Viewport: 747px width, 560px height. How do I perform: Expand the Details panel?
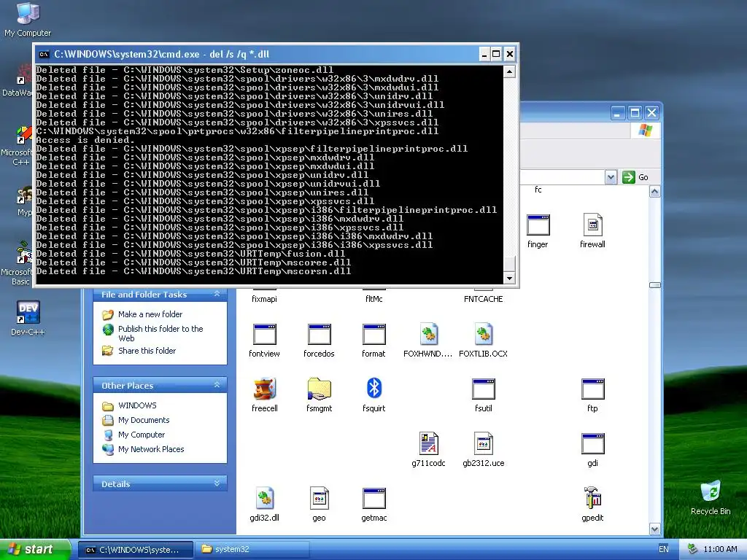[217, 483]
